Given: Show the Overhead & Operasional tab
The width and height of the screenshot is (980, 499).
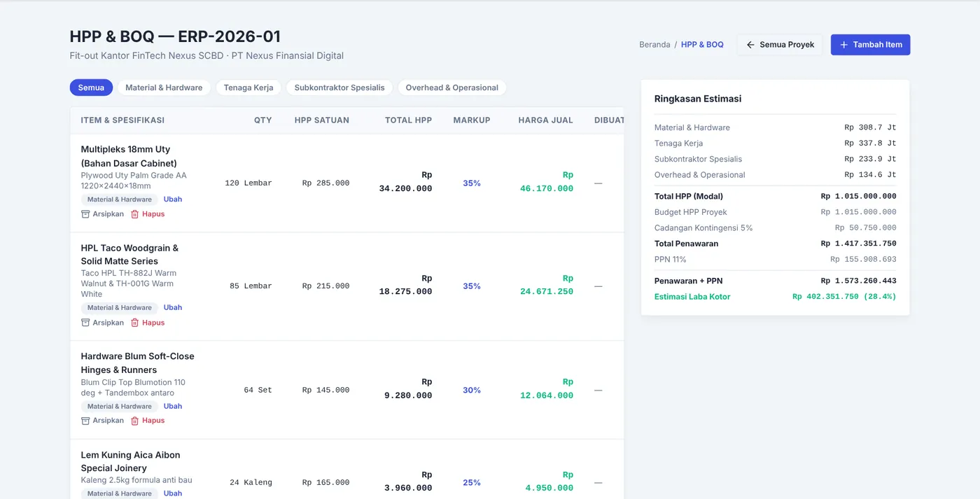Looking at the screenshot, I should [452, 87].
